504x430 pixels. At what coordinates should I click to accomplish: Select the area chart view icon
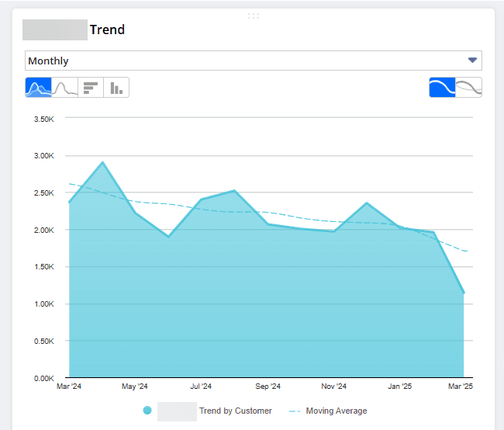click(38, 87)
